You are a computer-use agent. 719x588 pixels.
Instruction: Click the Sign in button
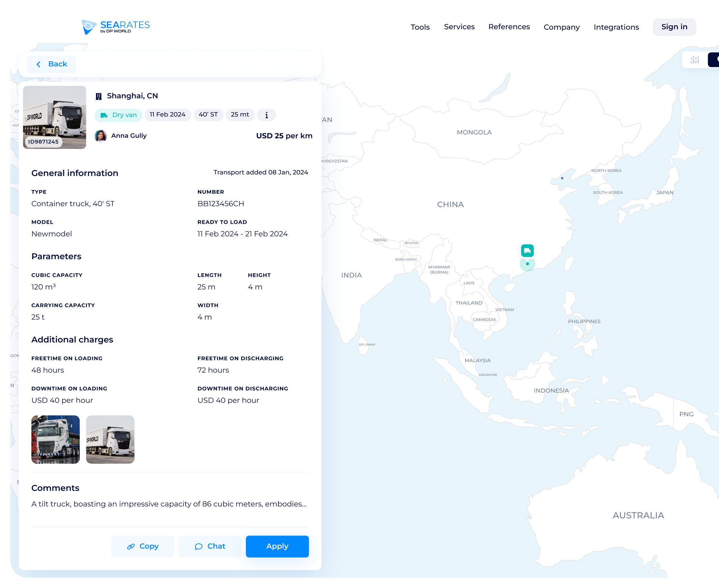pos(674,27)
